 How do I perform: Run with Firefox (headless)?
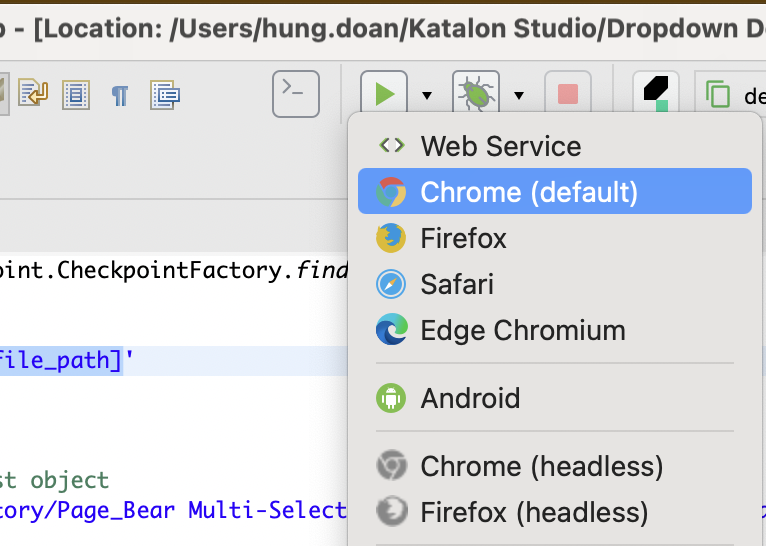tap(534, 512)
